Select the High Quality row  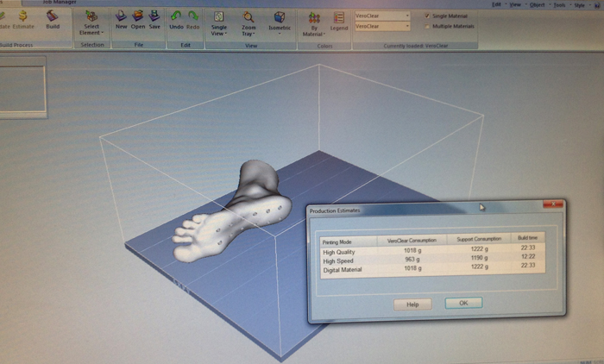point(432,250)
